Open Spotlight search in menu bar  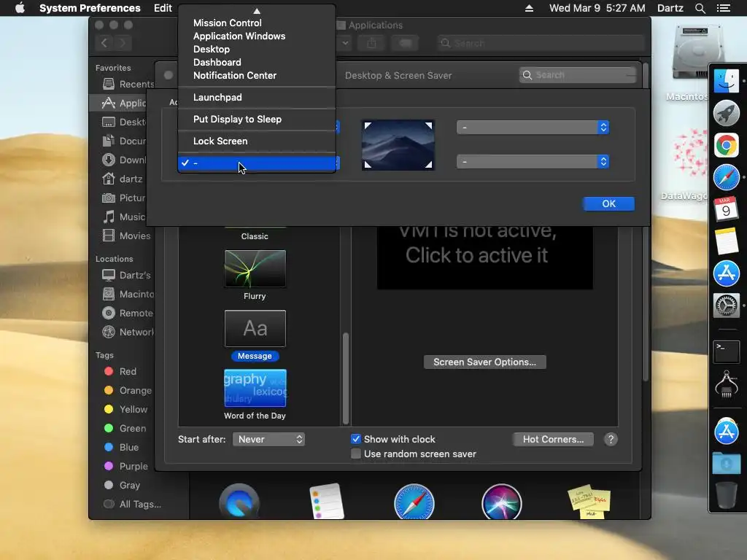click(x=700, y=8)
